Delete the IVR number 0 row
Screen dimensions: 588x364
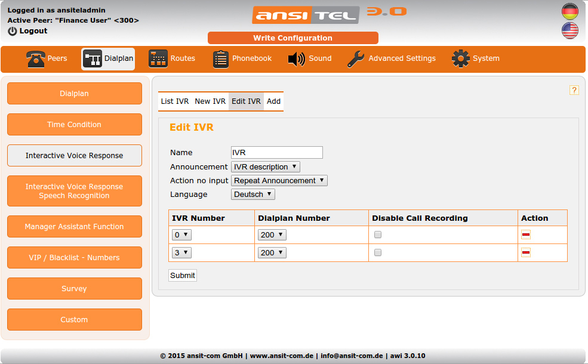[526, 235]
